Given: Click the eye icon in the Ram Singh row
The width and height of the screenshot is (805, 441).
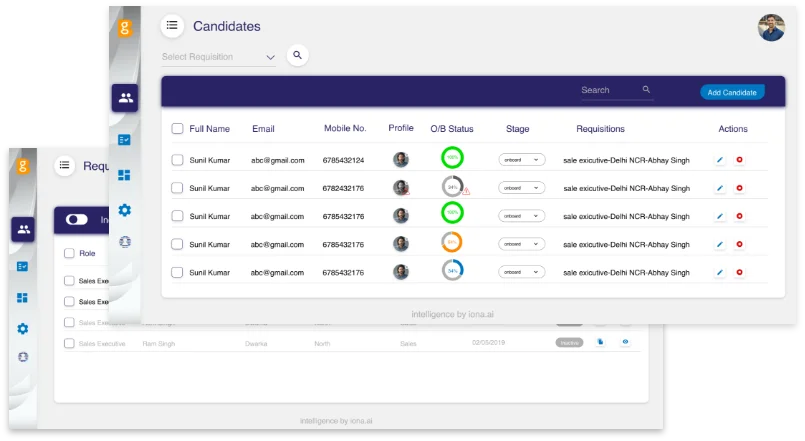Looking at the screenshot, I should coord(625,342).
